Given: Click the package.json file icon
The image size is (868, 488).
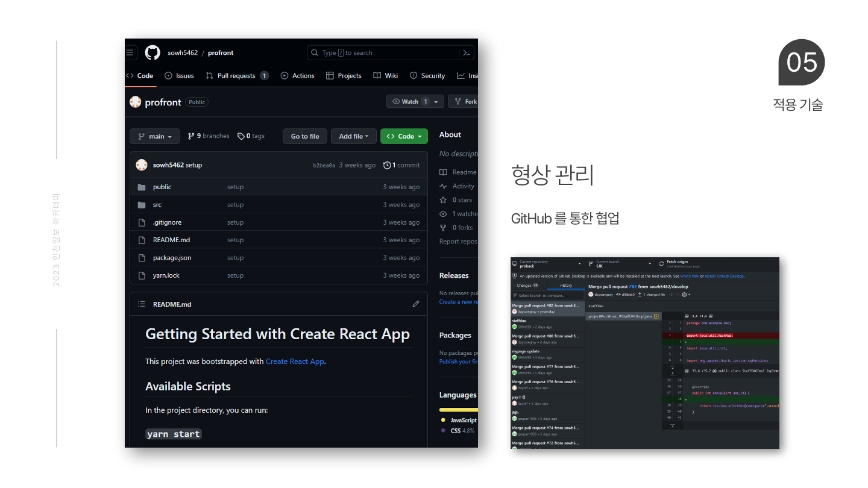Looking at the screenshot, I should pyautogui.click(x=142, y=258).
